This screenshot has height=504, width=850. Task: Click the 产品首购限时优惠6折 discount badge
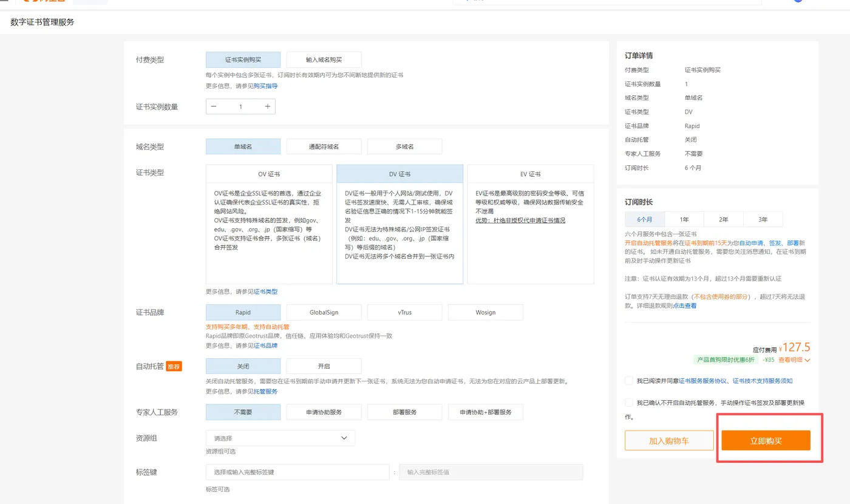[x=726, y=359]
